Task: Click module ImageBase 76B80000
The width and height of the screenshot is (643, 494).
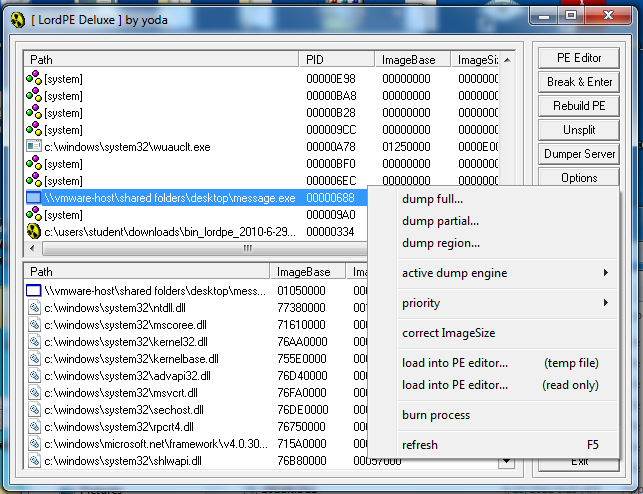Action: tap(302, 461)
